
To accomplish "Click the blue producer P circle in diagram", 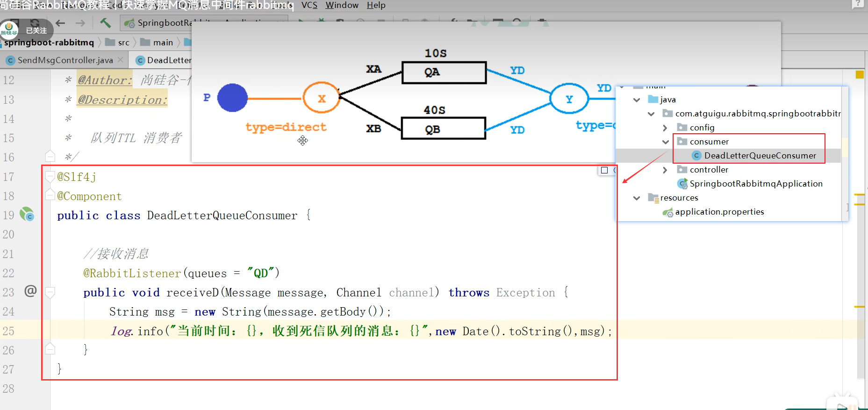I will coord(232,98).
